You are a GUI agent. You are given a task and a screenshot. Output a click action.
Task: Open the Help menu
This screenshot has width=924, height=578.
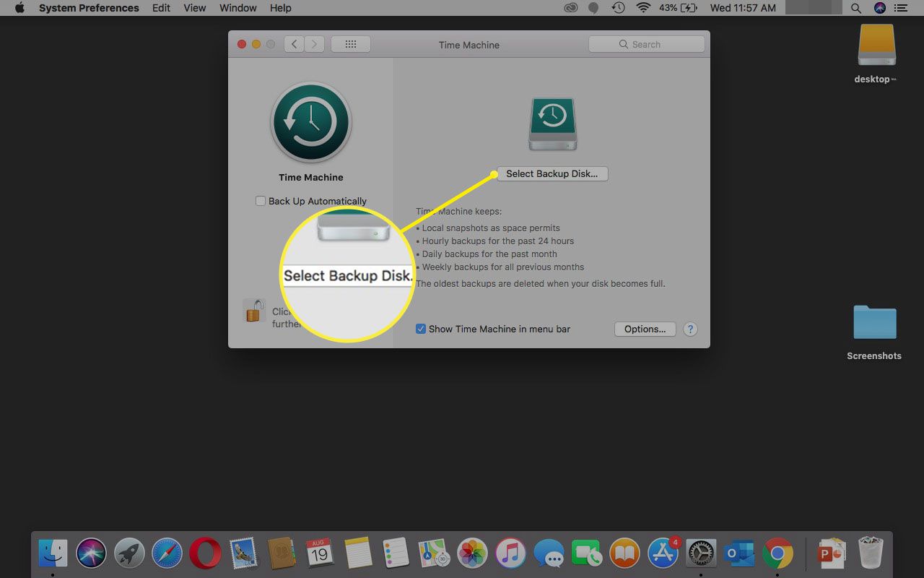(x=281, y=8)
